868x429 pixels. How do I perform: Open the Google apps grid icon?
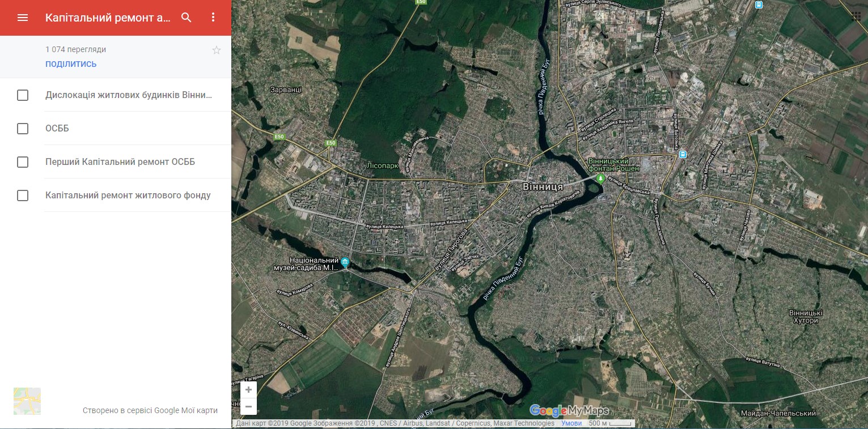pos(856,16)
